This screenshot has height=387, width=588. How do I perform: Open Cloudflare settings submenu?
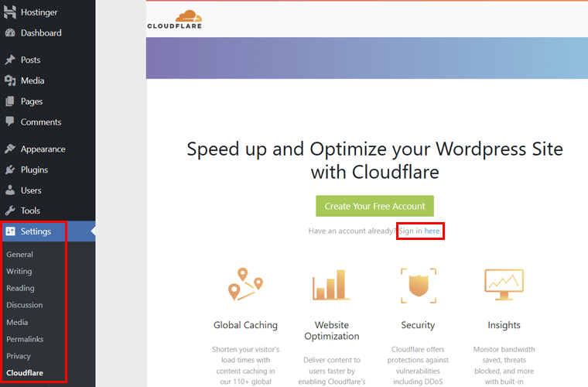pyautogui.click(x=25, y=373)
